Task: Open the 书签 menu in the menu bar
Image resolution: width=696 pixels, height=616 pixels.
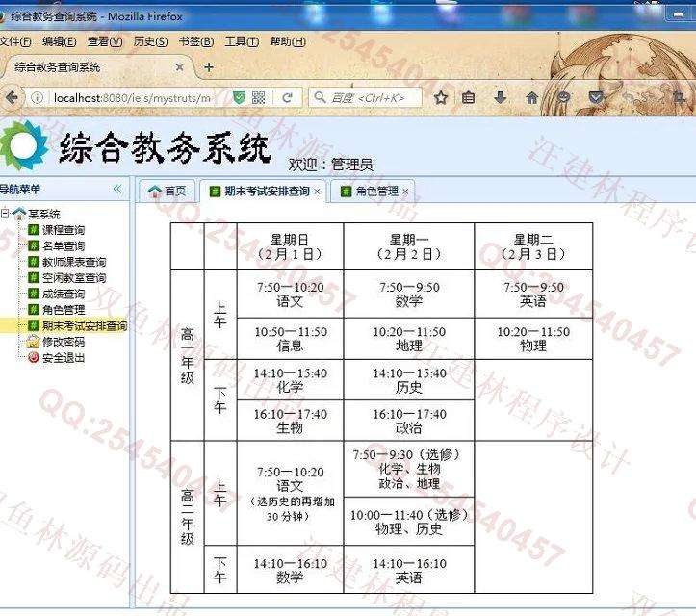Action: 196,41
